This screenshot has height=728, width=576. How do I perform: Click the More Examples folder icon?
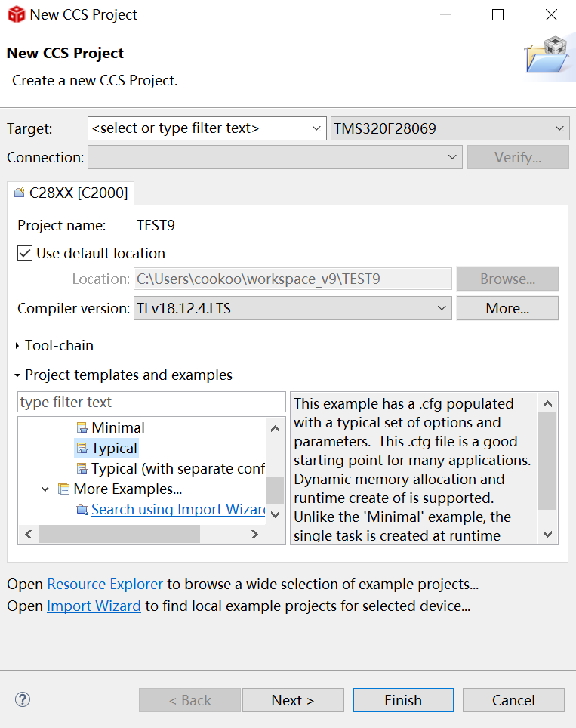pyautogui.click(x=63, y=489)
